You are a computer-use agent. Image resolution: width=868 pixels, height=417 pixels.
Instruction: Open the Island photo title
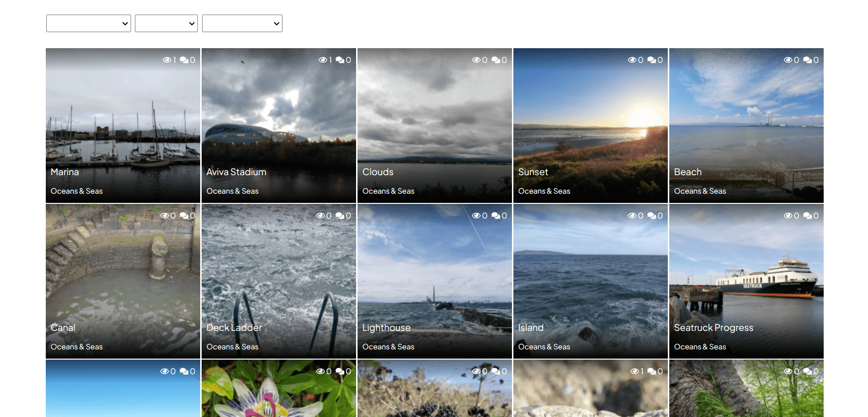point(531,327)
